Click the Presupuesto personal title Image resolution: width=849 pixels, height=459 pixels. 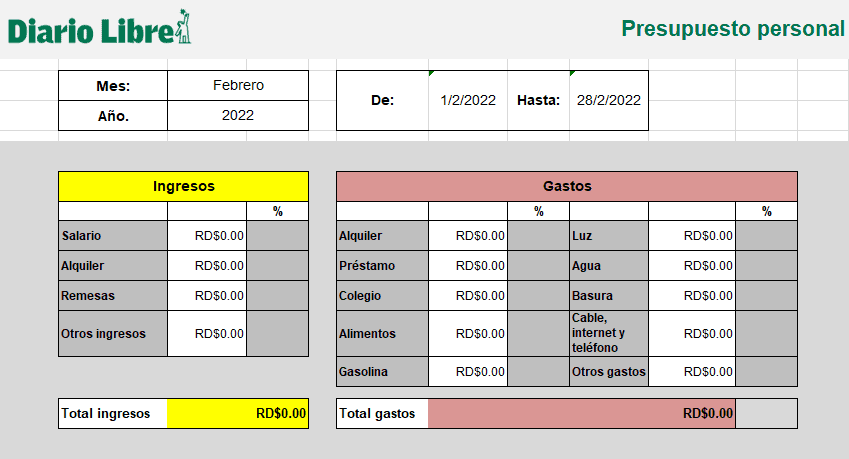tap(732, 28)
